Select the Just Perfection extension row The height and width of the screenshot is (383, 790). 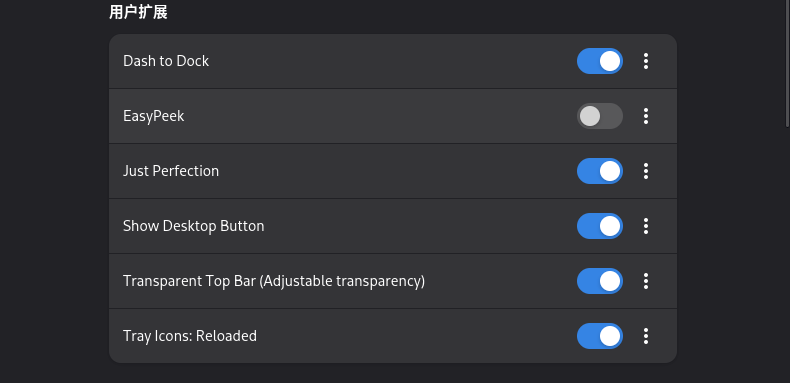tap(392, 171)
